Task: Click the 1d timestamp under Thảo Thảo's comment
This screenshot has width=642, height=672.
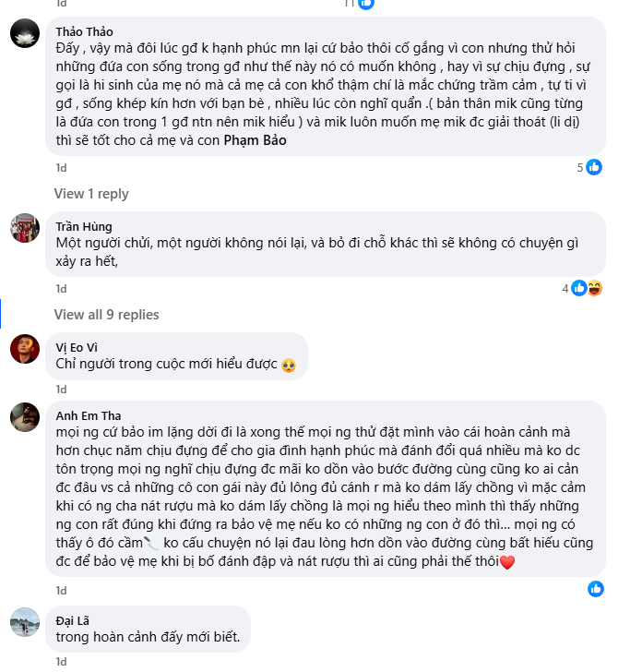Action: point(61,168)
